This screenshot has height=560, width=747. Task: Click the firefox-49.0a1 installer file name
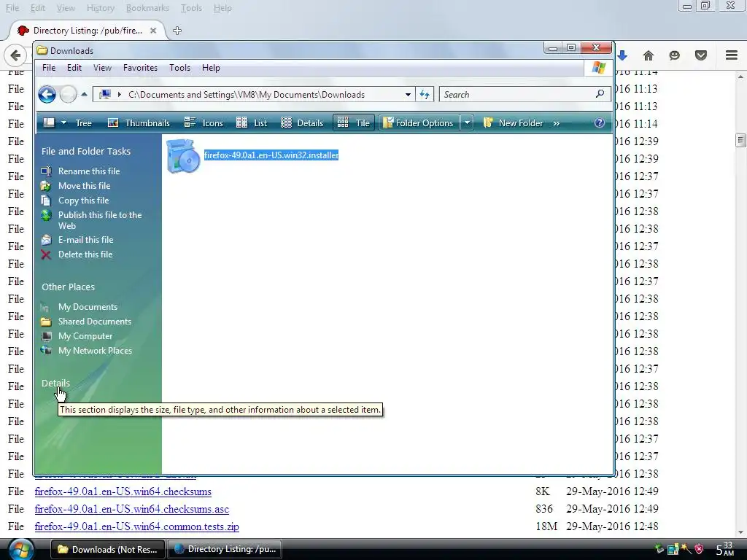(x=271, y=155)
